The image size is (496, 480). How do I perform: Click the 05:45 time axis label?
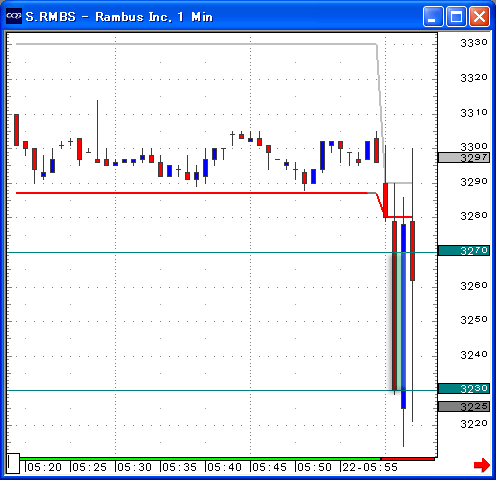pyautogui.click(x=269, y=467)
